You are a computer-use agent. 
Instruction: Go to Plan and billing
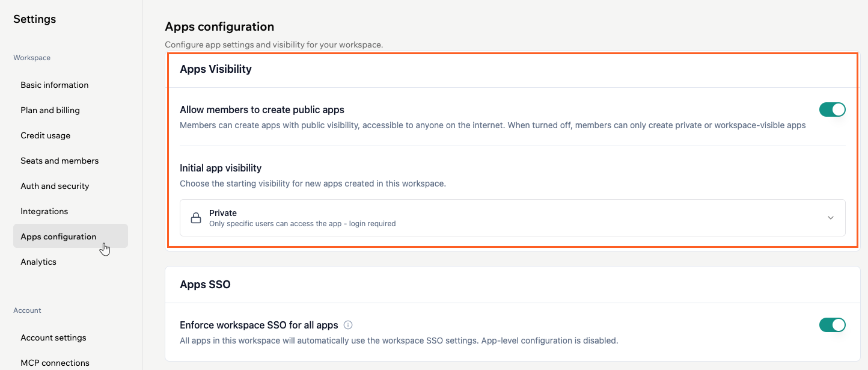pyautogui.click(x=50, y=110)
